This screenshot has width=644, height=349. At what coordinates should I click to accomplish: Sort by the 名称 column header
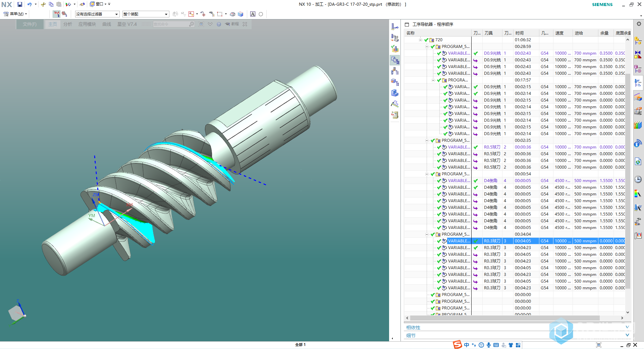tap(437, 33)
